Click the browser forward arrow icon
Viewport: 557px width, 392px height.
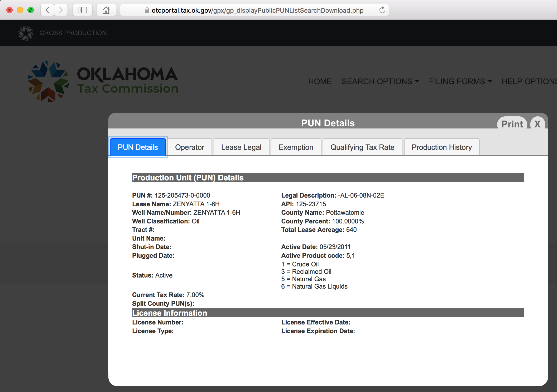(x=61, y=10)
